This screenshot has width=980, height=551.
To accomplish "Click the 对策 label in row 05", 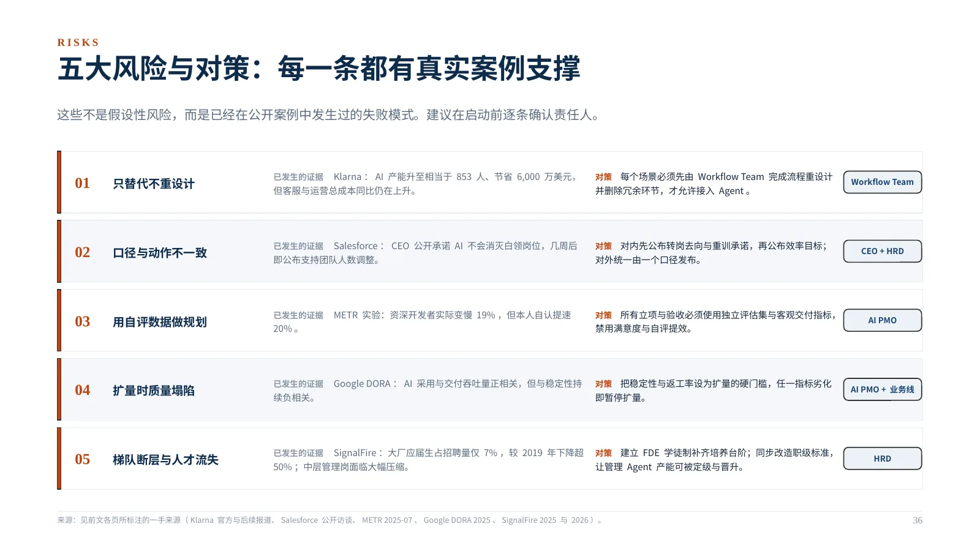I will 603,453.
